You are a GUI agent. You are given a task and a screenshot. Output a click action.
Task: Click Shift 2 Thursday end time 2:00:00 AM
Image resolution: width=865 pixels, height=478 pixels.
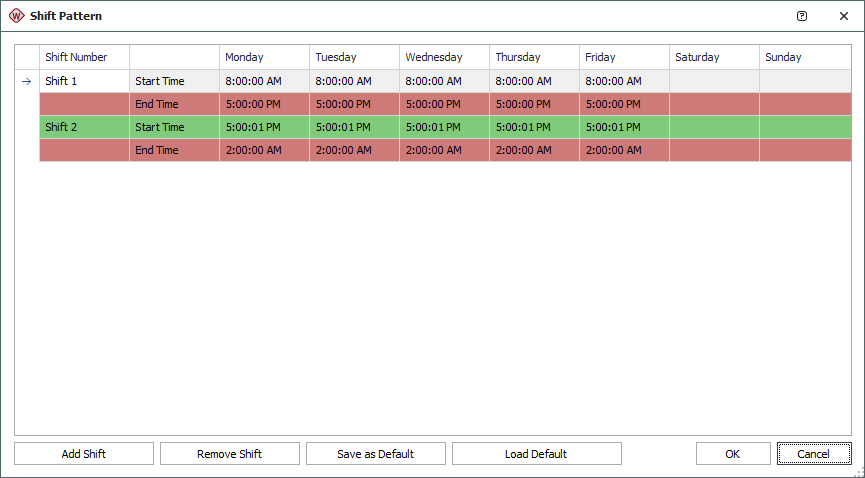pyautogui.click(x=534, y=150)
